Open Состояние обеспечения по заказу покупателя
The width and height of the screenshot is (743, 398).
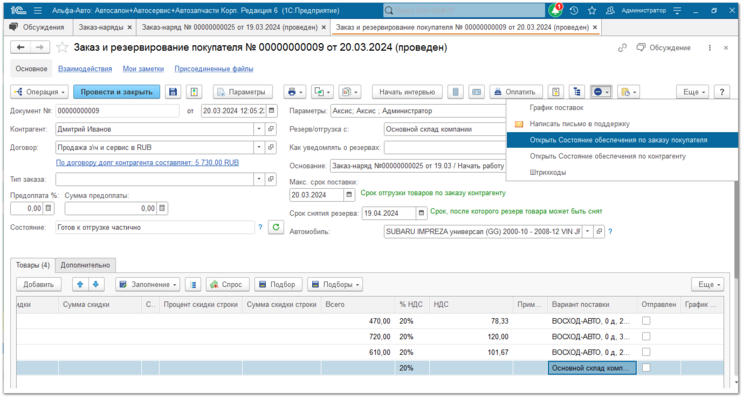pyautogui.click(x=622, y=140)
